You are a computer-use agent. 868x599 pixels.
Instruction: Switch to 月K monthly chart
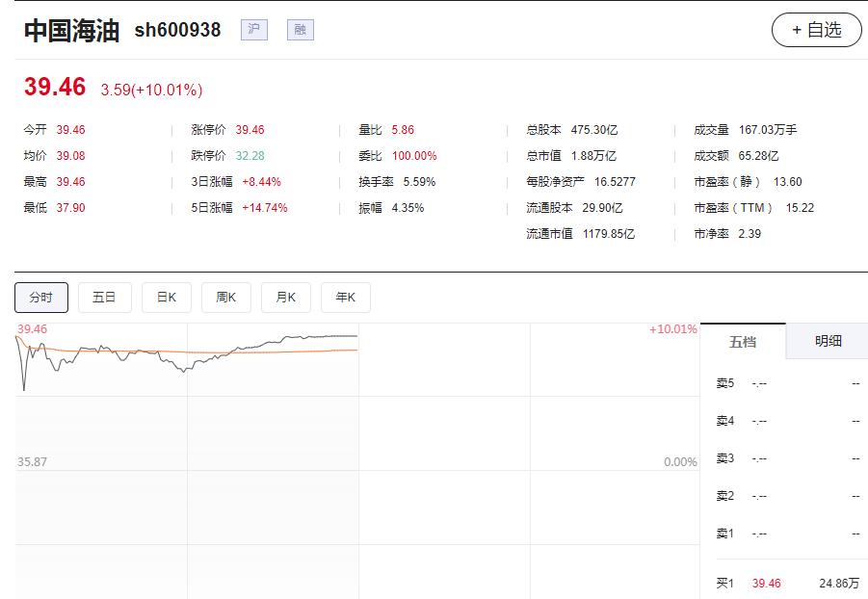pyautogui.click(x=286, y=298)
